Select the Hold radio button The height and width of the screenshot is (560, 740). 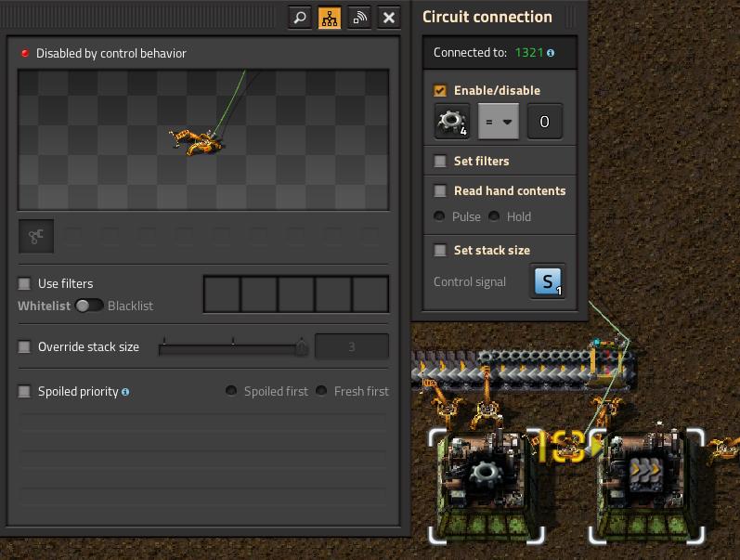coord(494,216)
